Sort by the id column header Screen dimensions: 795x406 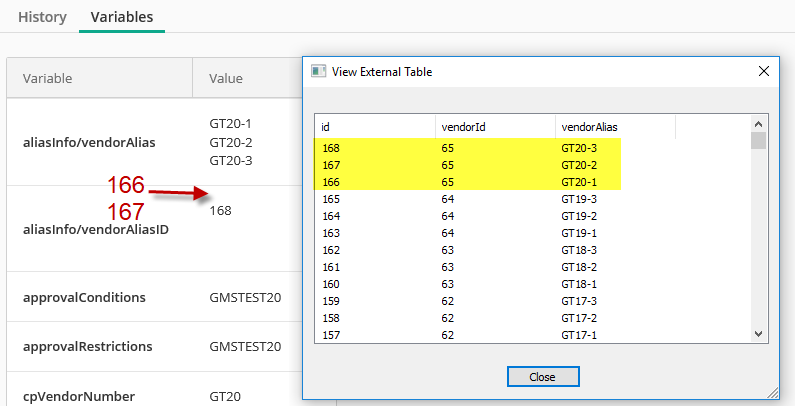(375, 127)
